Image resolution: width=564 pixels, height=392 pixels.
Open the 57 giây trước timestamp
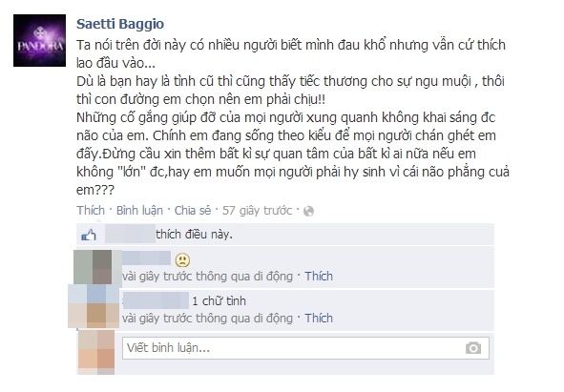tap(257, 210)
